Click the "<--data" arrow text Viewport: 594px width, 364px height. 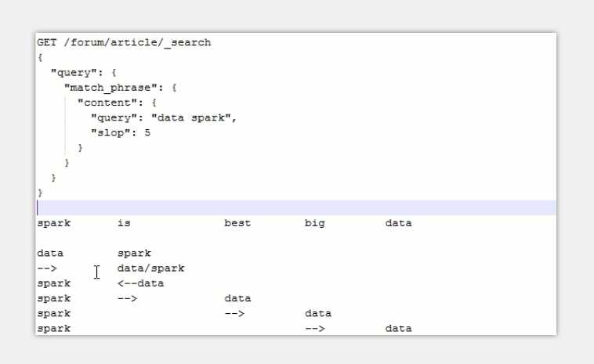click(x=140, y=283)
